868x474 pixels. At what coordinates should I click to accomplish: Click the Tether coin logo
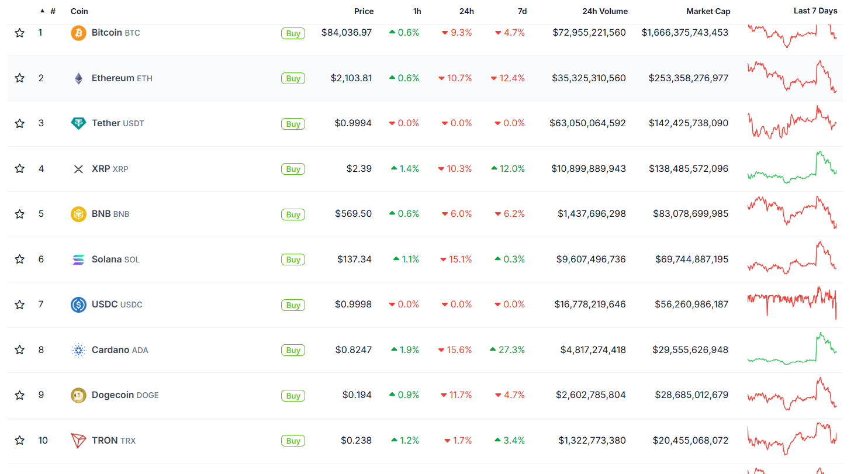[78, 123]
